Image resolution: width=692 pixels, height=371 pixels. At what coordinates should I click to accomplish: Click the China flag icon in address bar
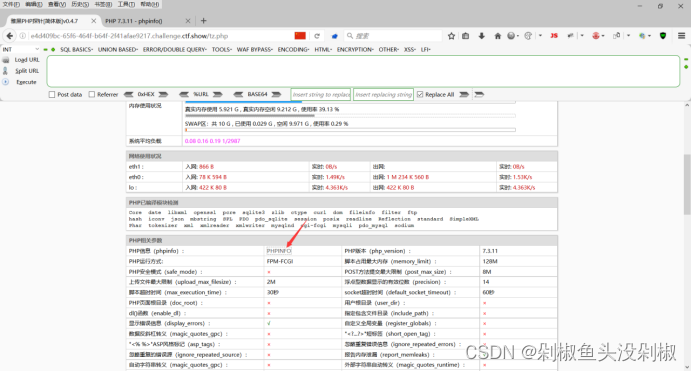pos(300,36)
